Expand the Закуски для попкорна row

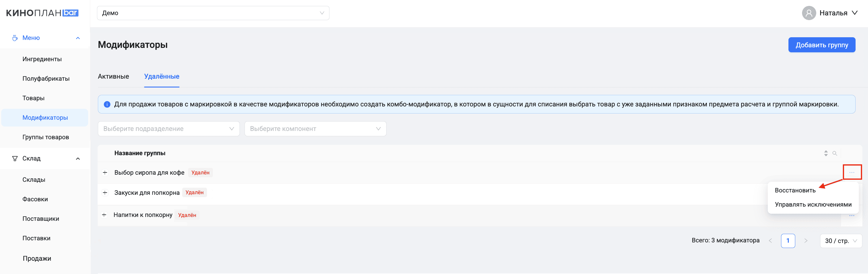click(x=105, y=192)
